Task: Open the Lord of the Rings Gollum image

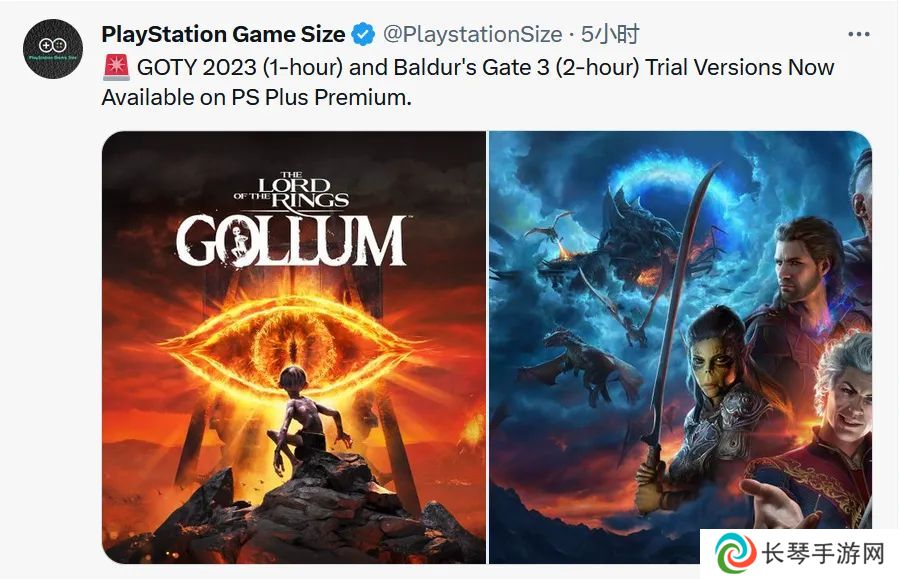Action: pyautogui.click(x=294, y=347)
